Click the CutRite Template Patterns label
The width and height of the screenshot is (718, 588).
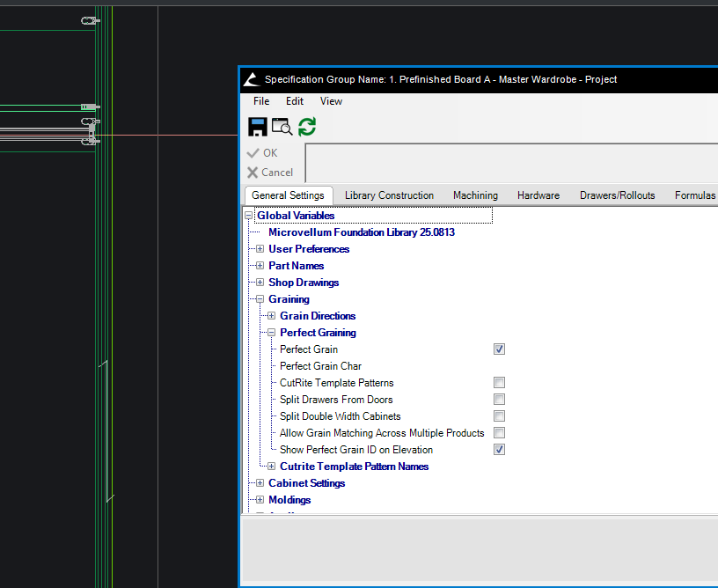coord(336,383)
